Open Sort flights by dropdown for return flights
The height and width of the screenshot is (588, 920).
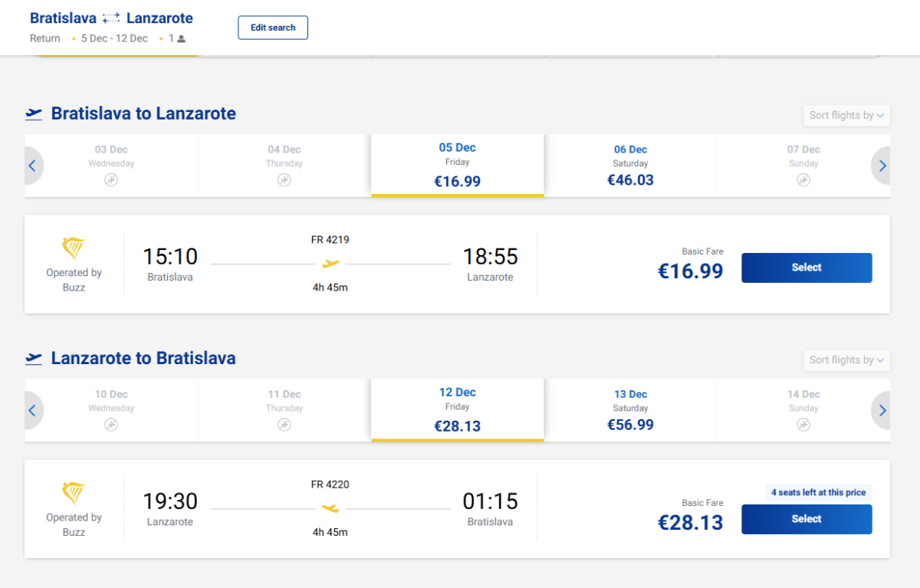(x=846, y=360)
